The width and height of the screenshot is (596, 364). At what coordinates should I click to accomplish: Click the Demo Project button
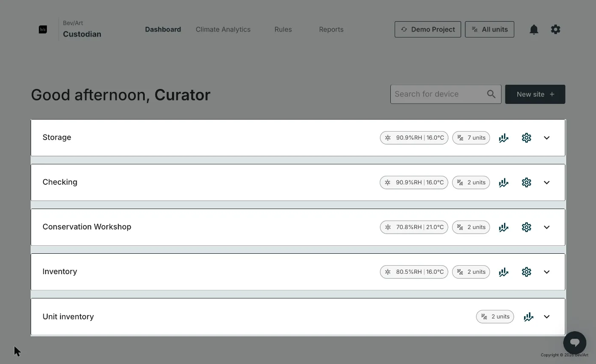coord(428,29)
